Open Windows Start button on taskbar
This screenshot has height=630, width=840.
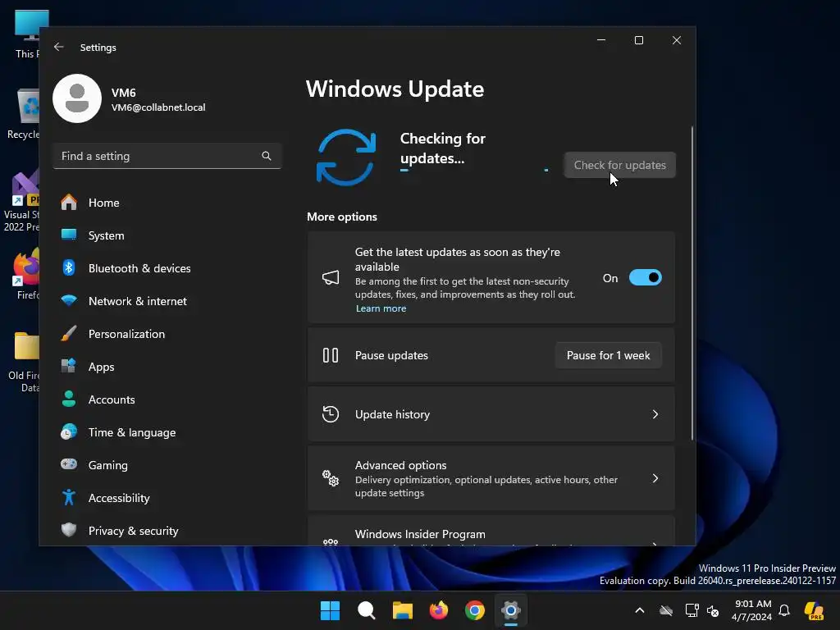tap(330, 610)
